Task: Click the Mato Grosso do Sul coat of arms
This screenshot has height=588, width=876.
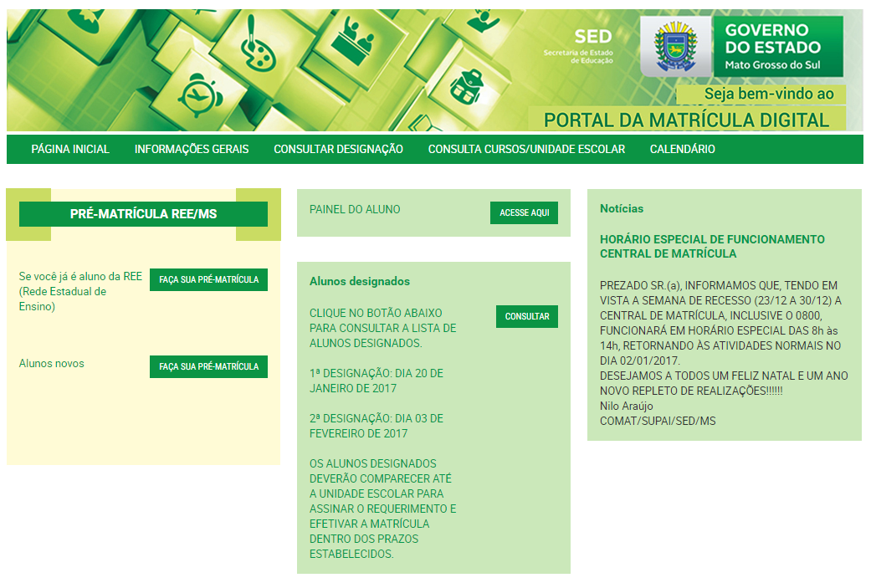Action: click(676, 46)
